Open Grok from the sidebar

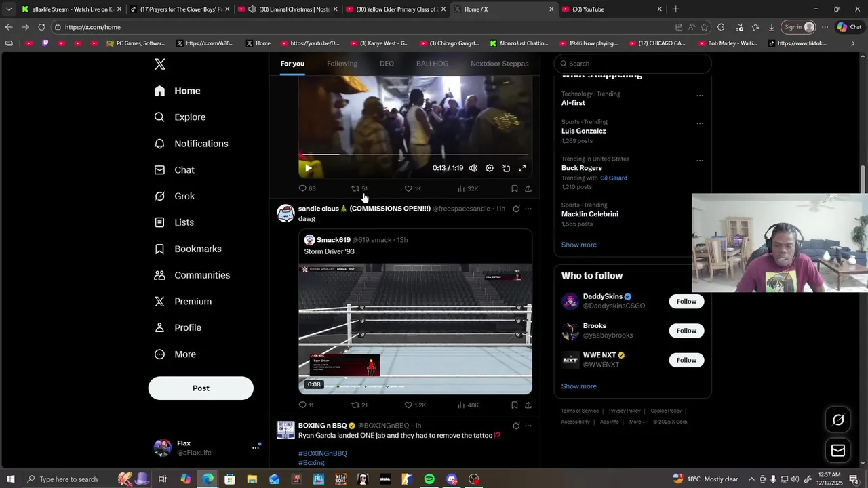(x=175, y=197)
